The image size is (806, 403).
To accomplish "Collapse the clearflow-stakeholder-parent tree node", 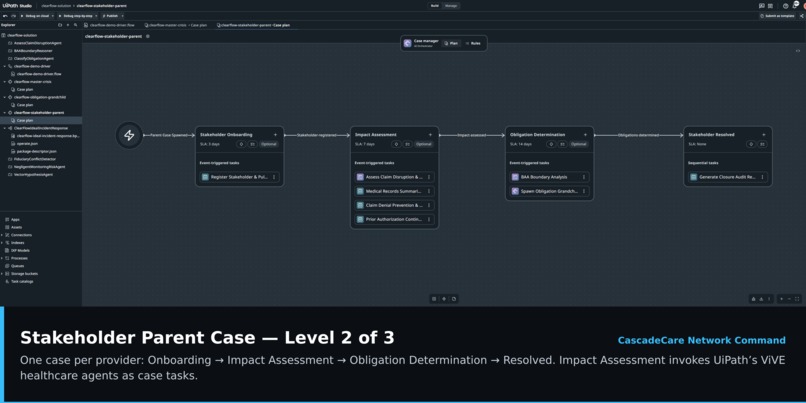I will click(x=5, y=113).
